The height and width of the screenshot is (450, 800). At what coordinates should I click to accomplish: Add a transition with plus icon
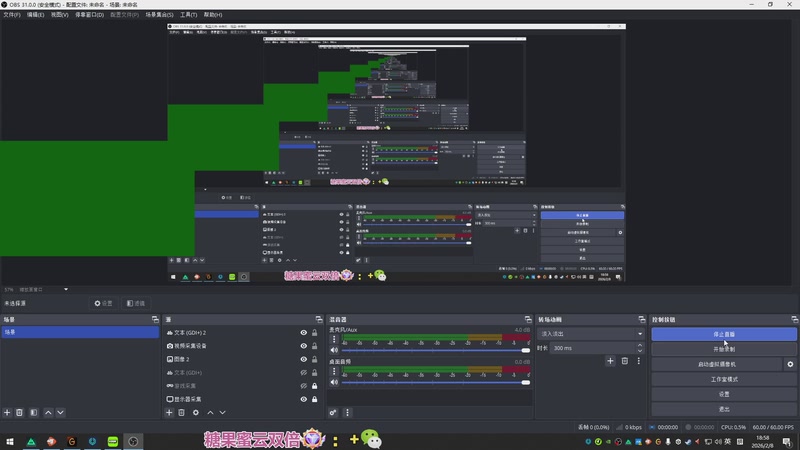[610, 361]
